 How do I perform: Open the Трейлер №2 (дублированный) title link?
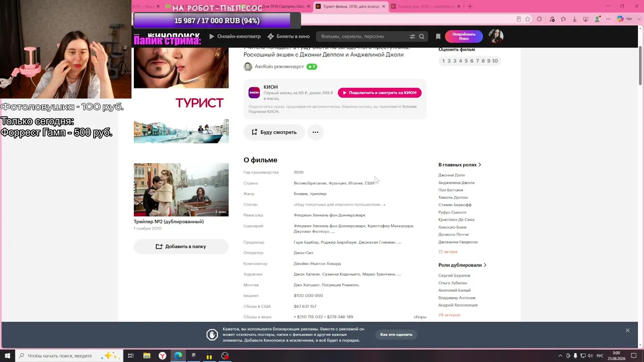click(x=169, y=222)
